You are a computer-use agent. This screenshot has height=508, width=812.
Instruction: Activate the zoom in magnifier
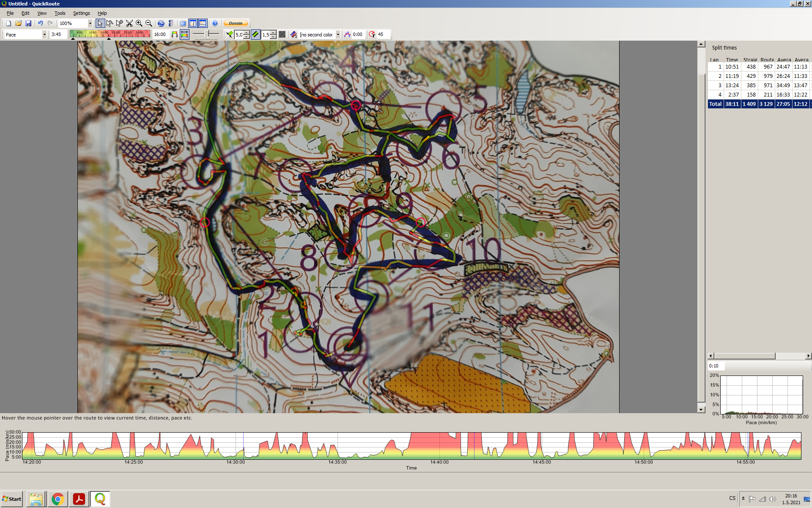(139, 23)
